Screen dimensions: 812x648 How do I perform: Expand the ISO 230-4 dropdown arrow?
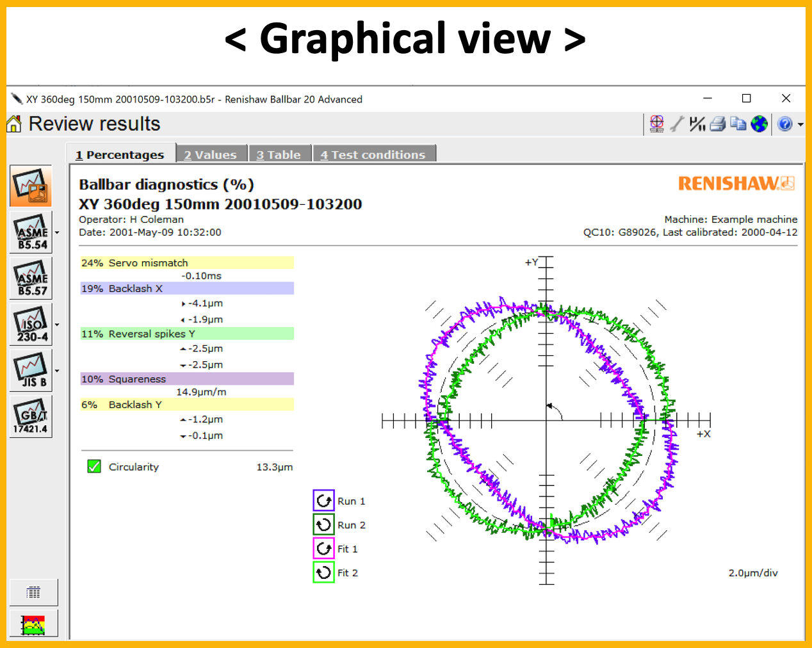coord(57,325)
